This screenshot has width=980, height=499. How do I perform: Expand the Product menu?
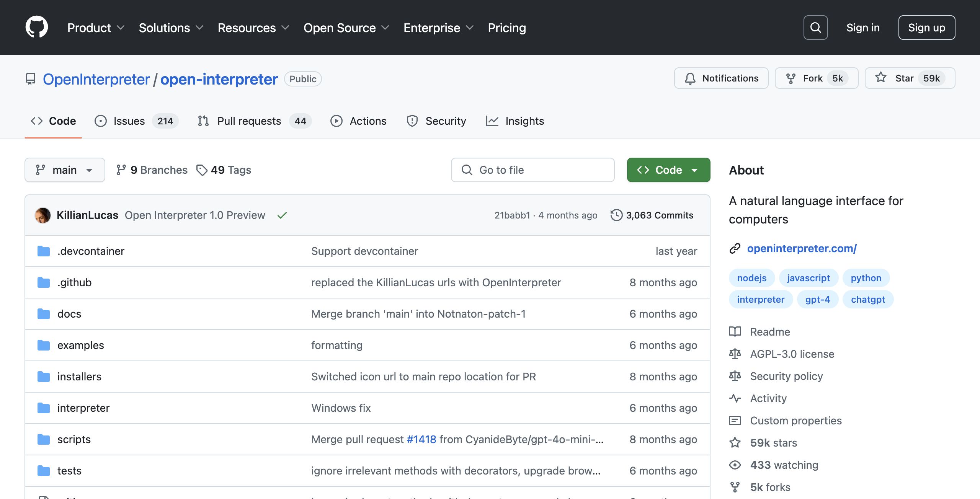point(96,28)
